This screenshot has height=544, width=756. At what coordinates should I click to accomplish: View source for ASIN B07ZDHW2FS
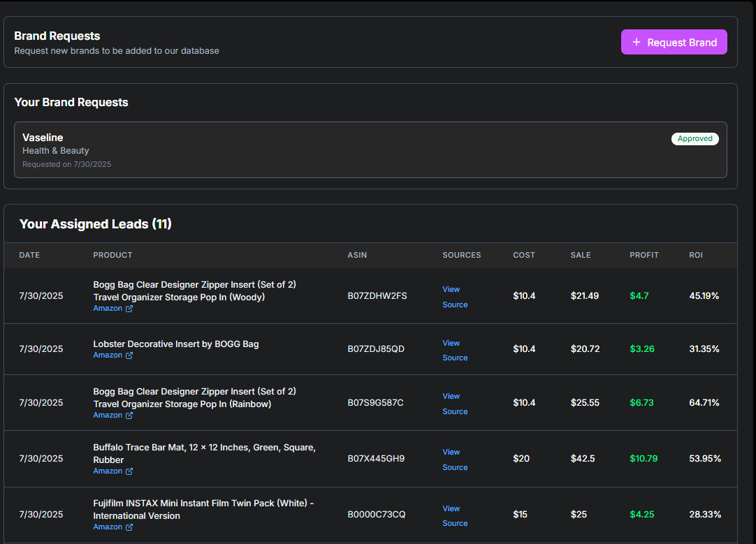[x=454, y=297]
